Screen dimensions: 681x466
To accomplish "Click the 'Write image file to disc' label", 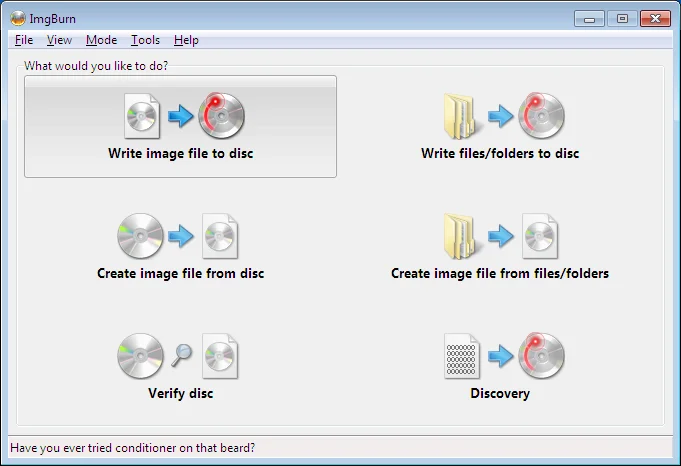I will tap(180, 154).
